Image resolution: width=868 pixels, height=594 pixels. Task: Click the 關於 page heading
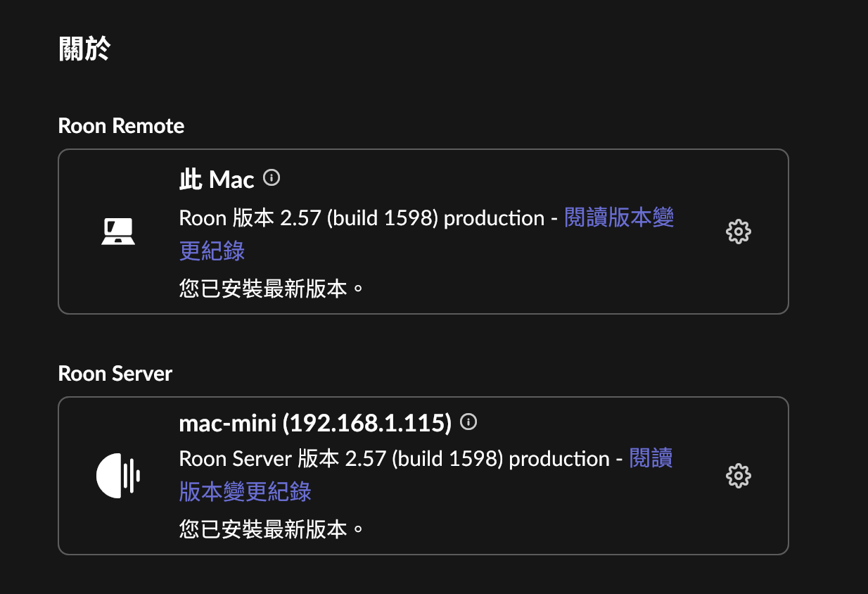[84, 51]
